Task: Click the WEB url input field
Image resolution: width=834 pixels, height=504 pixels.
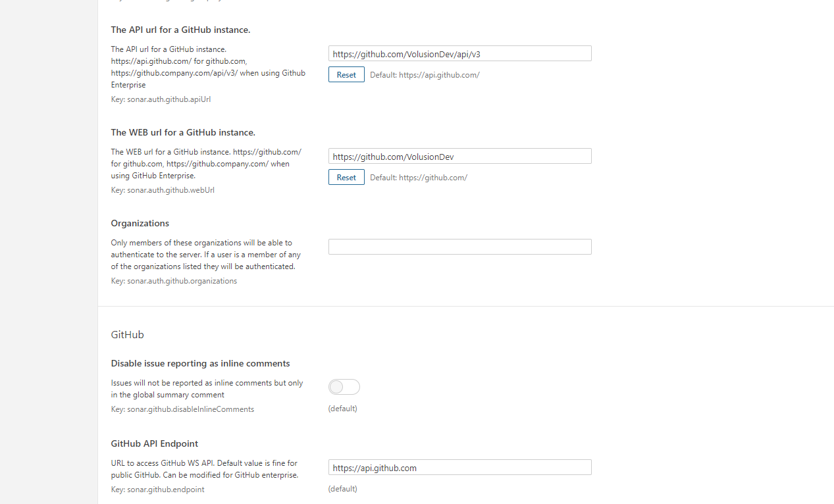Action: point(459,157)
